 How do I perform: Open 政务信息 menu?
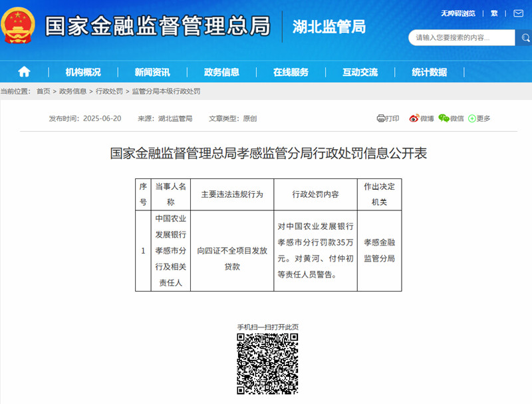point(221,72)
